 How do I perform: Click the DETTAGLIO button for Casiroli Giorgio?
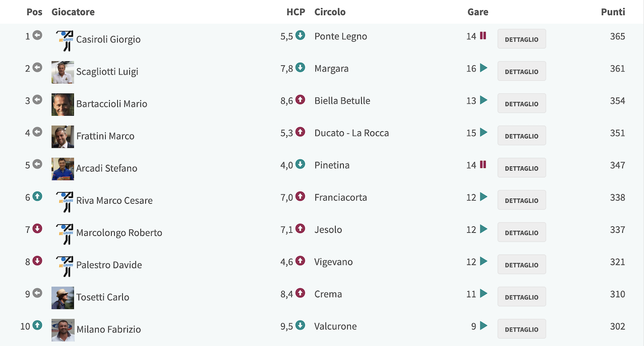(x=522, y=39)
